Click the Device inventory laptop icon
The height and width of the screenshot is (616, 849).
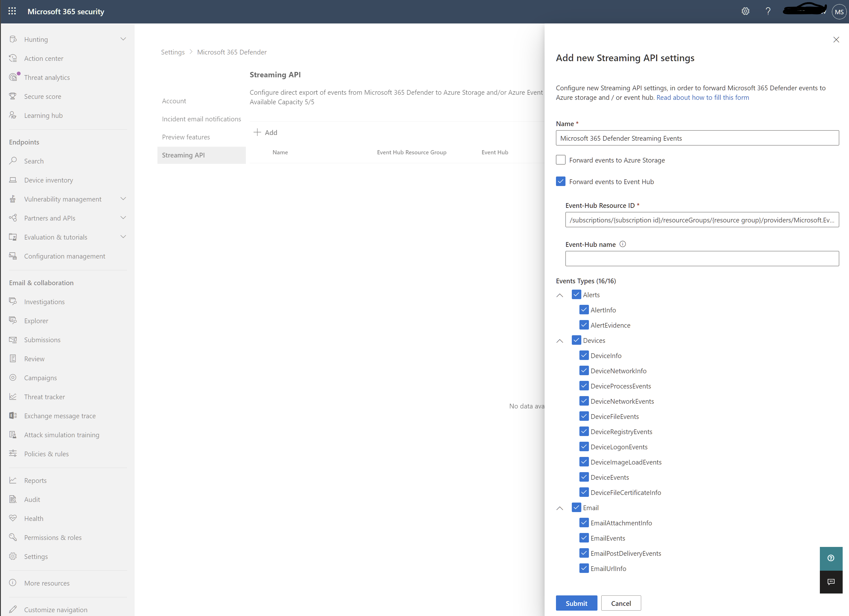(x=13, y=180)
